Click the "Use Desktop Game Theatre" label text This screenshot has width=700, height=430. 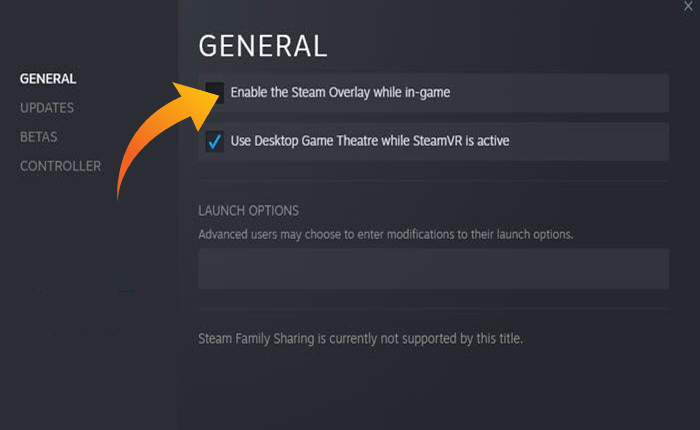click(370, 141)
